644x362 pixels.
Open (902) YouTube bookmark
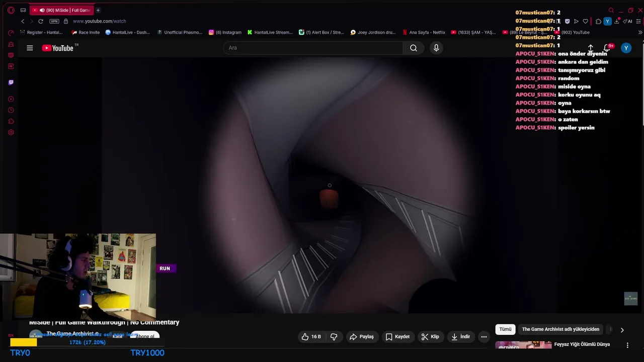[x=572, y=32]
